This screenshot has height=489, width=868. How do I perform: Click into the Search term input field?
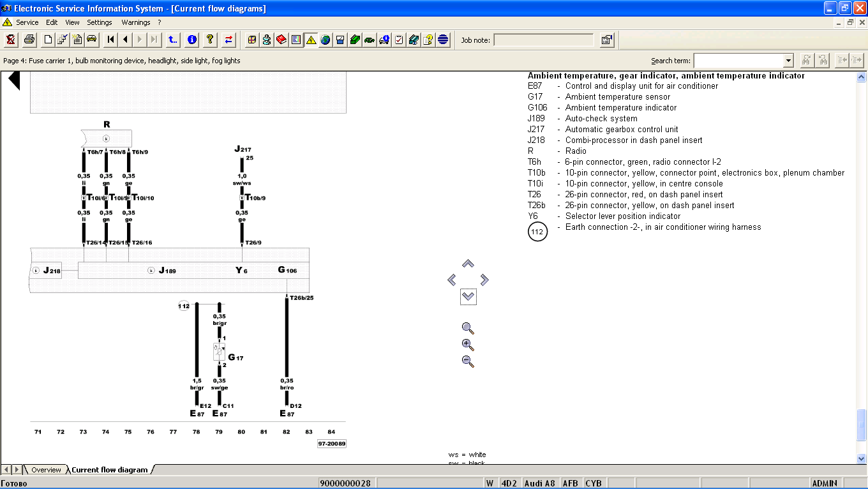pos(738,61)
